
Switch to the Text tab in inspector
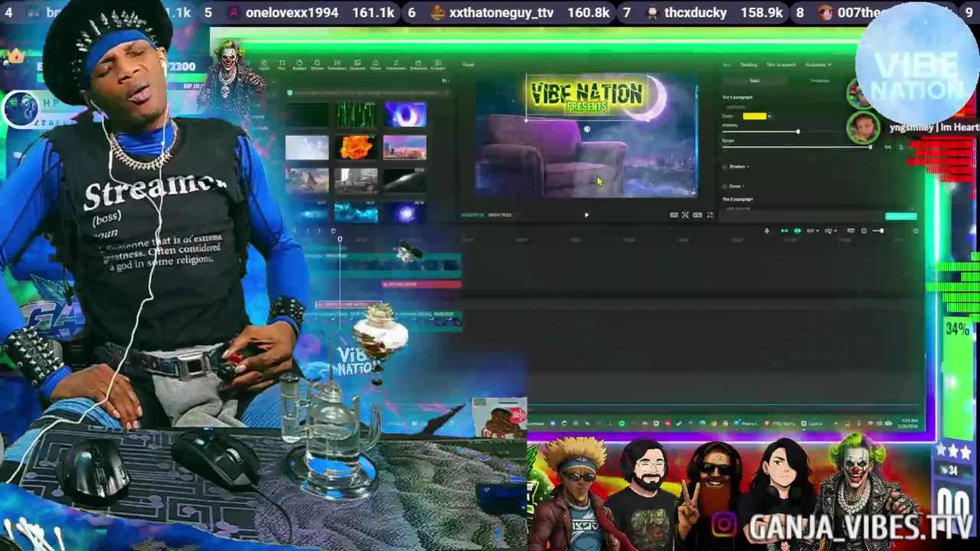click(727, 64)
